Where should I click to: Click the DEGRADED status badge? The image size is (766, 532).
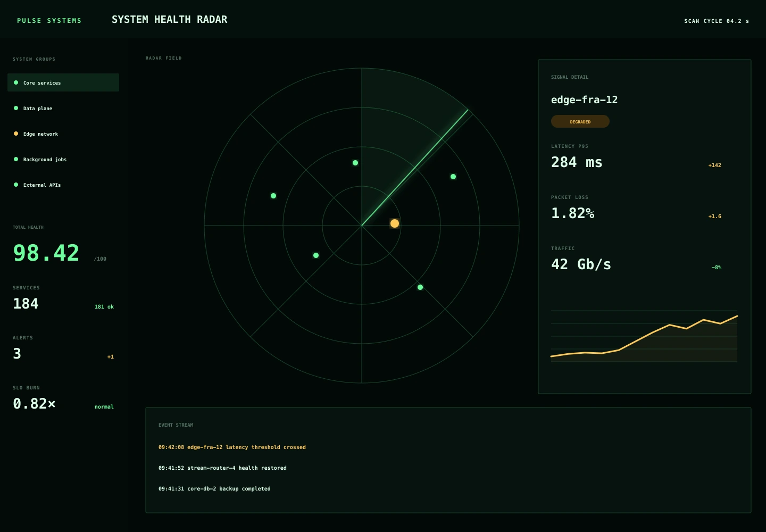580,121
